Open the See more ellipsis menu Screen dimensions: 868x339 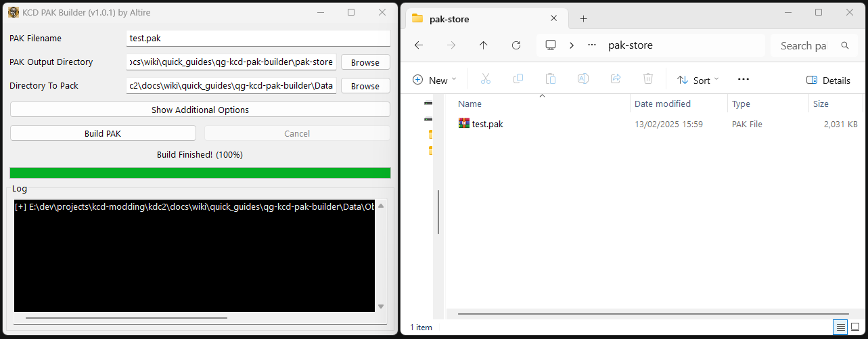743,79
